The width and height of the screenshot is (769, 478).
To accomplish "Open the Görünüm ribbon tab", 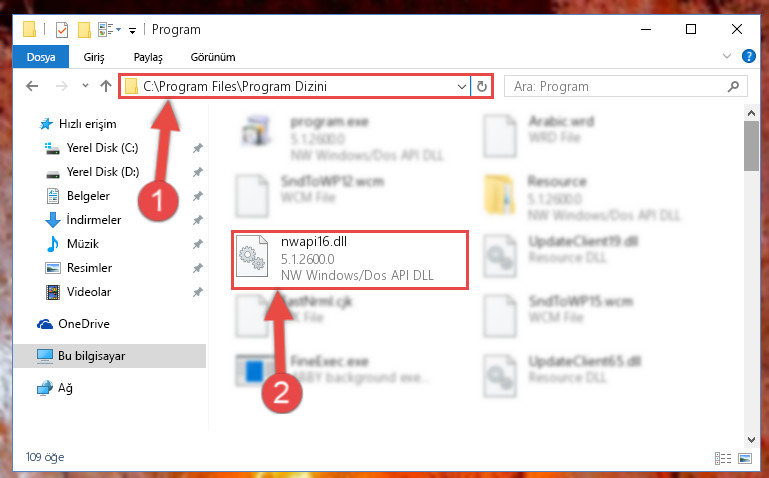I will coord(213,57).
